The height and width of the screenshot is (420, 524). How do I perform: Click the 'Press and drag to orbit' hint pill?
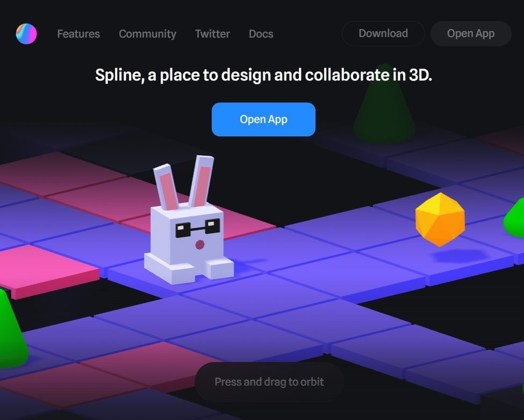[x=269, y=381]
